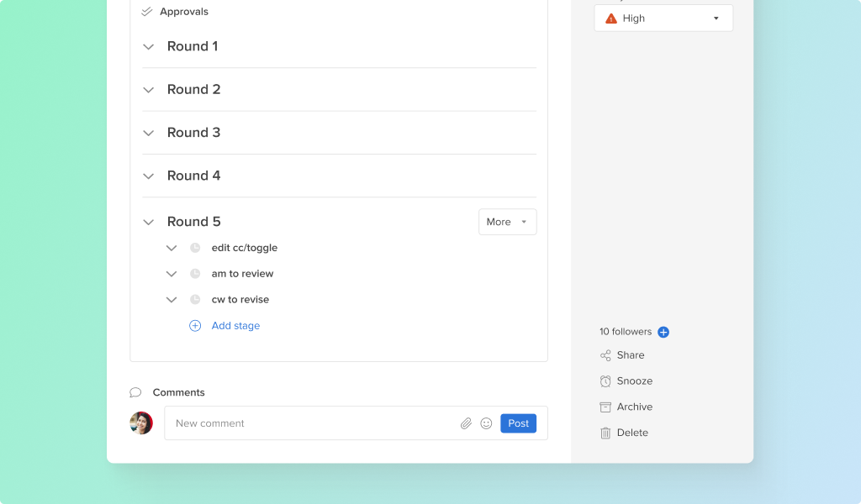Click the Delete trash can icon
This screenshot has width=861, height=504.
click(605, 433)
